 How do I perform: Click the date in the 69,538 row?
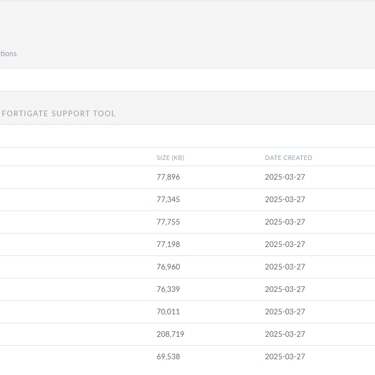(285, 357)
